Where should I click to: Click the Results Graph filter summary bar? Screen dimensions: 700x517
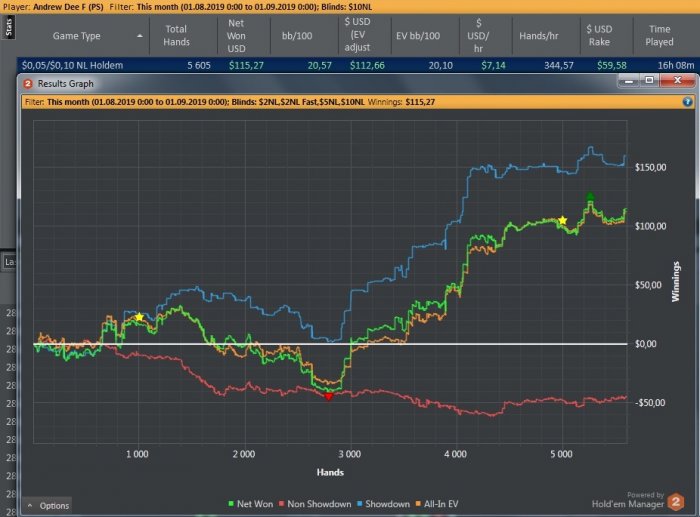[x=358, y=102]
